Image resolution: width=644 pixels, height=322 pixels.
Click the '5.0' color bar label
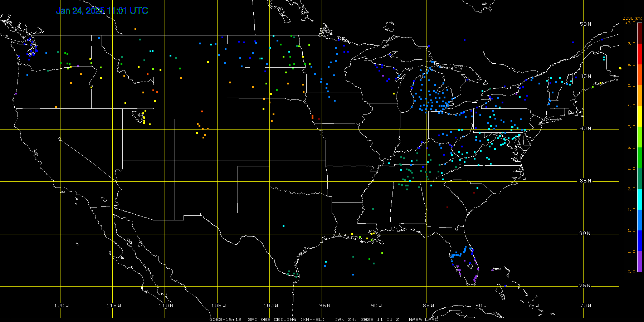click(x=631, y=85)
